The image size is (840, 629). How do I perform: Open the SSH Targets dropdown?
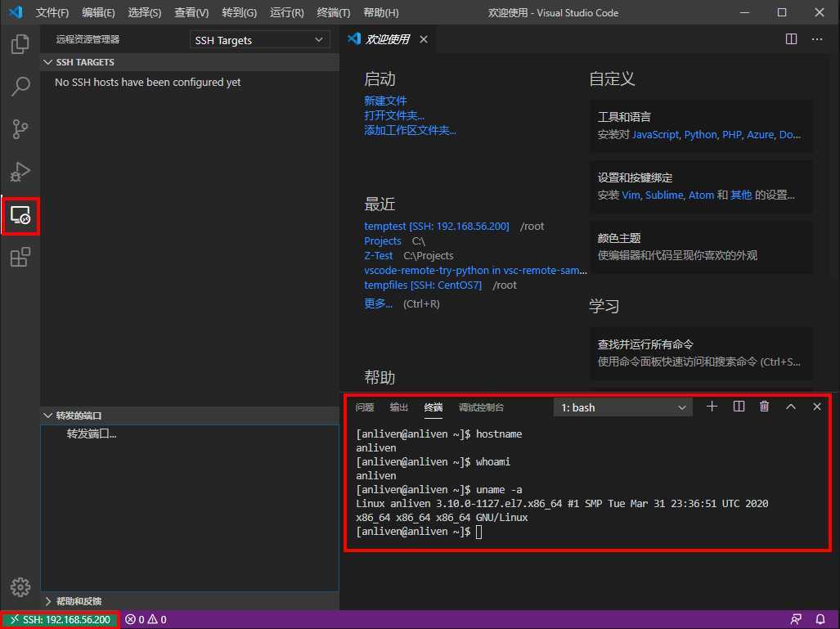pyautogui.click(x=259, y=40)
